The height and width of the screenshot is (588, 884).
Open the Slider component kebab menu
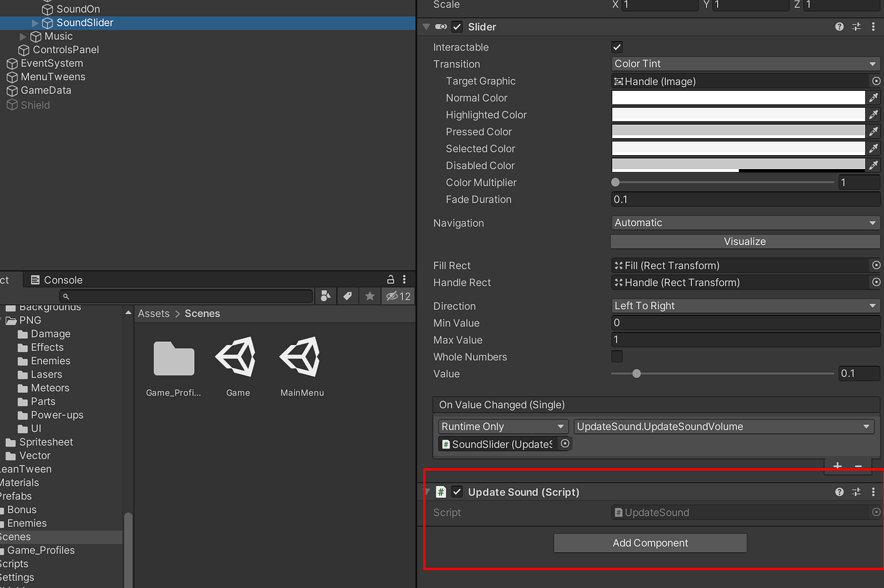tap(873, 26)
